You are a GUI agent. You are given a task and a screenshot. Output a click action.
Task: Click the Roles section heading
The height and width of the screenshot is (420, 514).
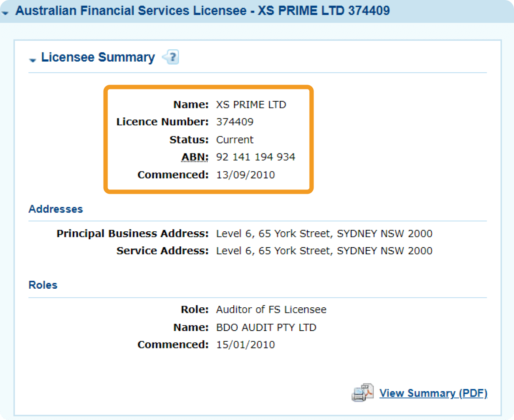pyautogui.click(x=43, y=285)
